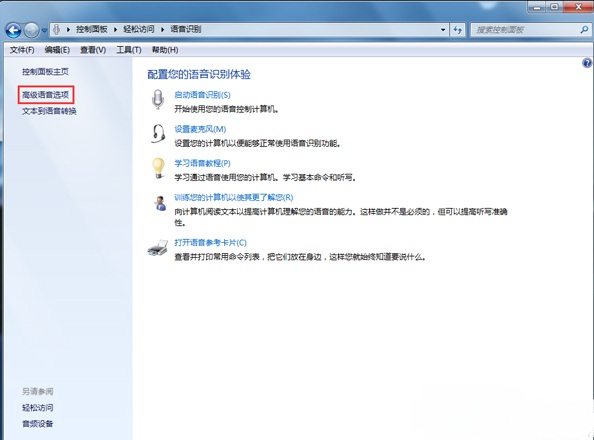Open the 文件(F) menu
594x440 pixels.
[x=22, y=50]
